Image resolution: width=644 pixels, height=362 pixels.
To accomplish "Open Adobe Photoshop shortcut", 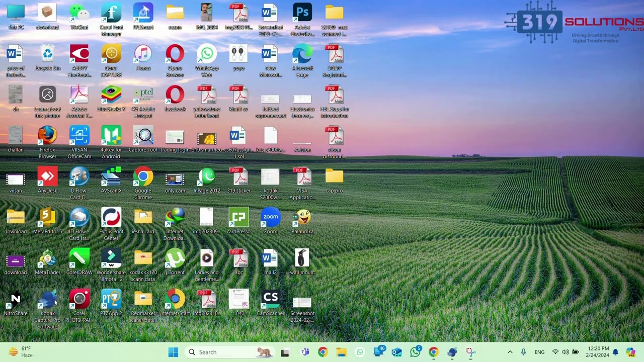I will 302,20.
